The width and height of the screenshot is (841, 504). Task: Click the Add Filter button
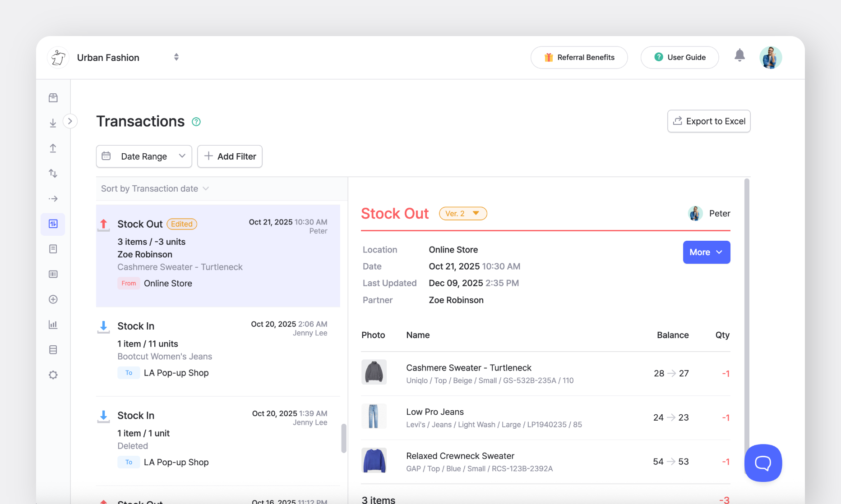pyautogui.click(x=230, y=156)
